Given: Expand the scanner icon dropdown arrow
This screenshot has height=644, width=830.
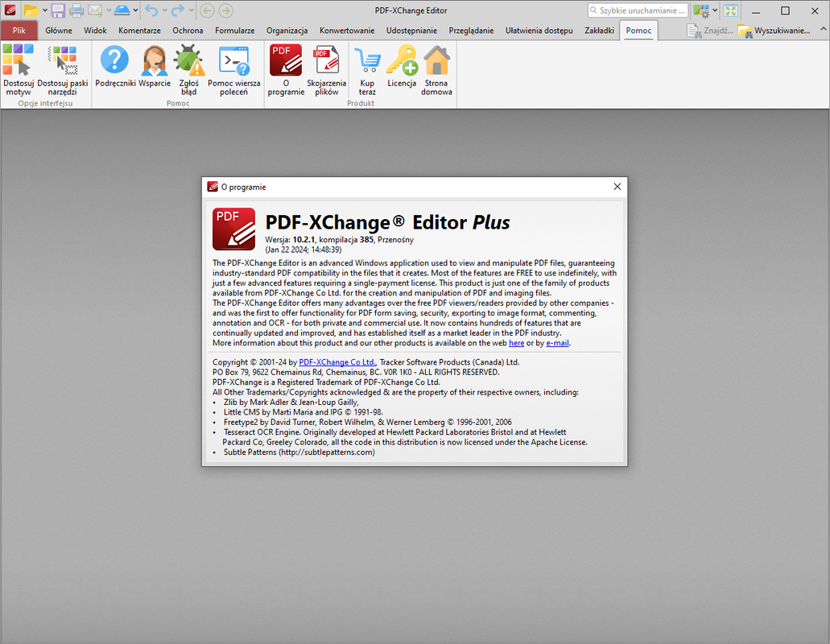Looking at the screenshot, I should coord(135,10).
